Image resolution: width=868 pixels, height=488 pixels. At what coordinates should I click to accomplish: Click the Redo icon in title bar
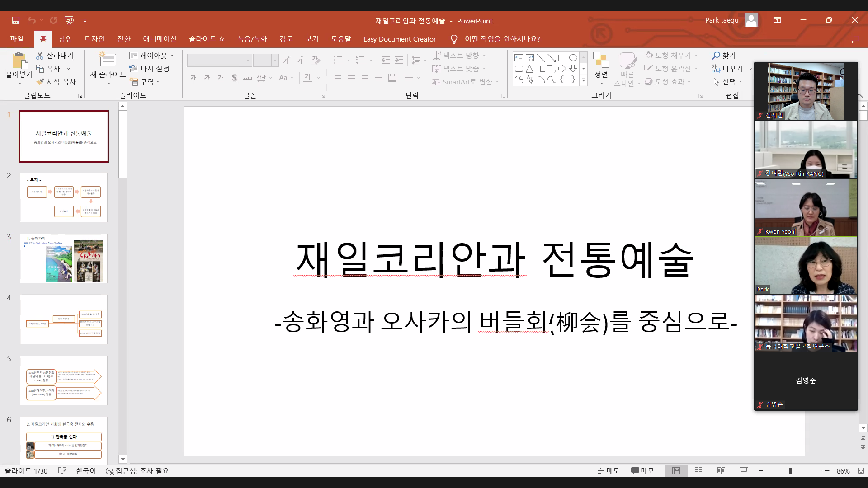click(53, 20)
